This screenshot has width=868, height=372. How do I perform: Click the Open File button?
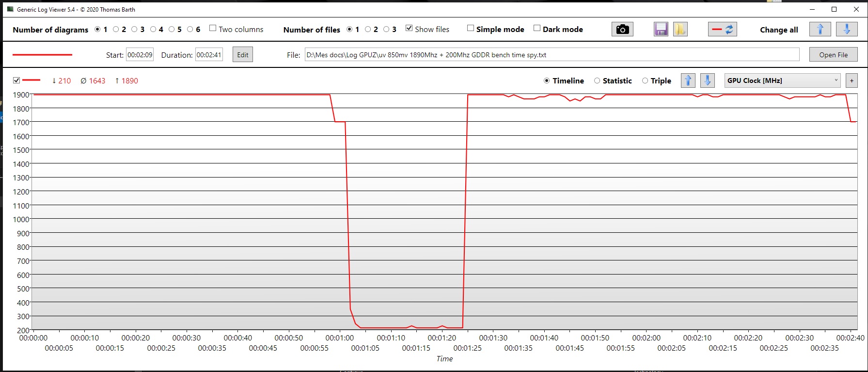click(x=834, y=55)
